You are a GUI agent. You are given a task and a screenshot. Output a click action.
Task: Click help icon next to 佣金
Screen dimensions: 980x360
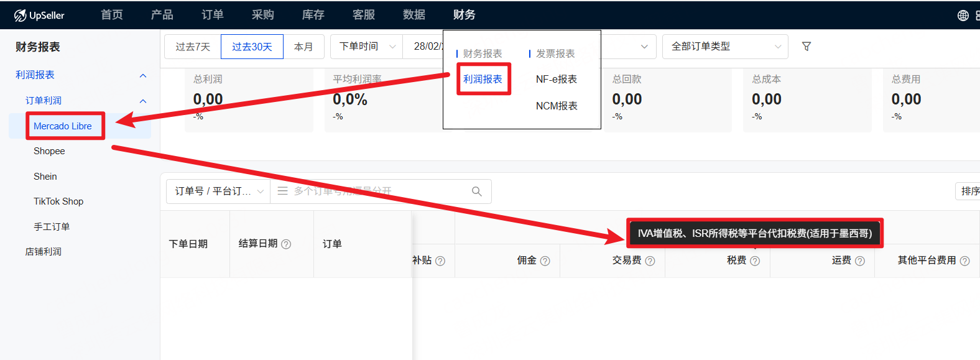point(545,261)
